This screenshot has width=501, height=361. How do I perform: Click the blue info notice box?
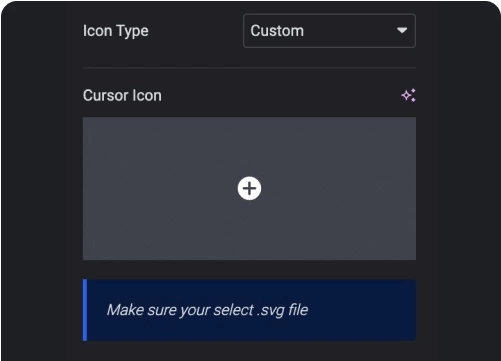(x=249, y=310)
